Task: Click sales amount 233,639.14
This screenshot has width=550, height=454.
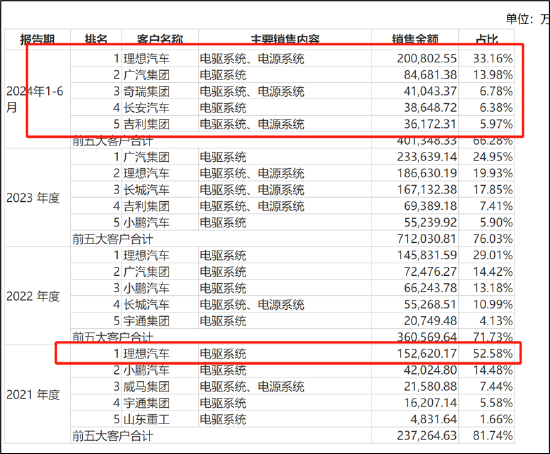Action: [x=427, y=157]
